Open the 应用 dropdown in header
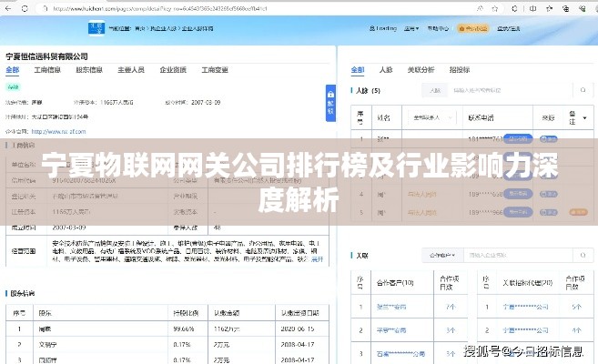 pyautogui.click(x=411, y=28)
